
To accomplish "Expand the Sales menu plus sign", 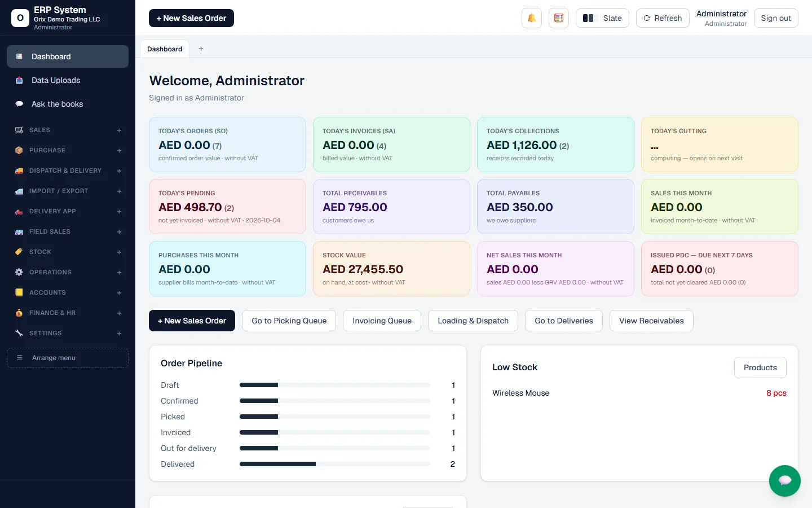I will [119, 130].
